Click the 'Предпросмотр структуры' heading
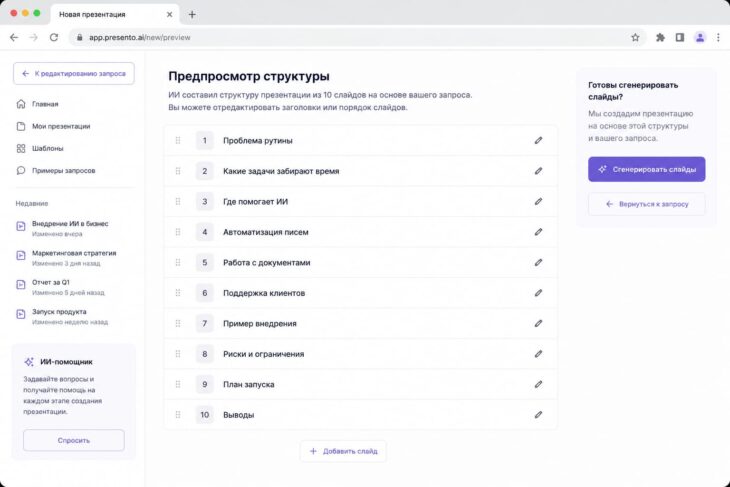 (x=249, y=76)
